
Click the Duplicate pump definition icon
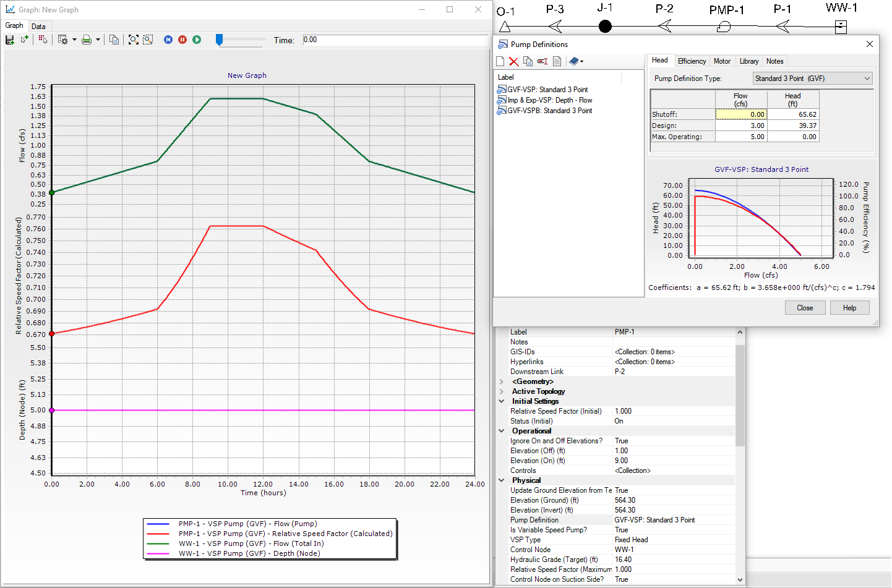[528, 61]
